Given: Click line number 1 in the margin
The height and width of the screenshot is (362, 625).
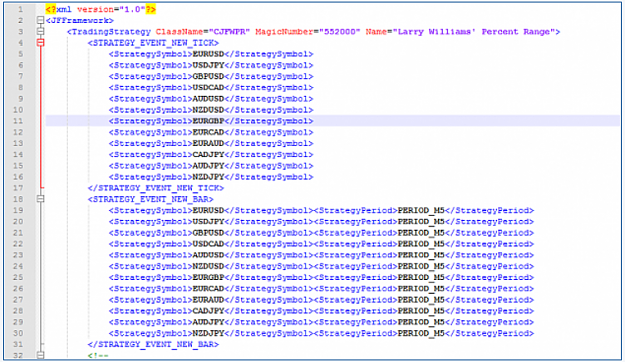Looking at the screenshot, I should coord(20,9).
